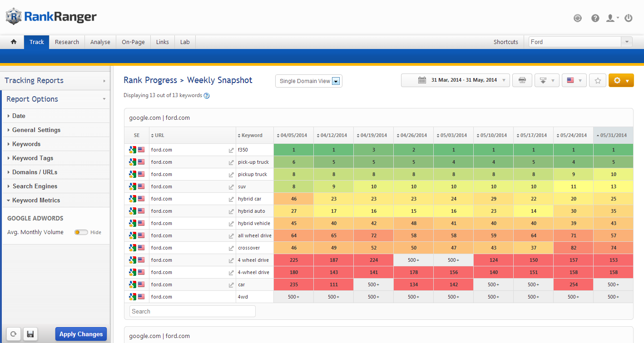The height and width of the screenshot is (343, 644).
Task: Click the Search input field
Action: pyautogui.click(x=193, y=311)
